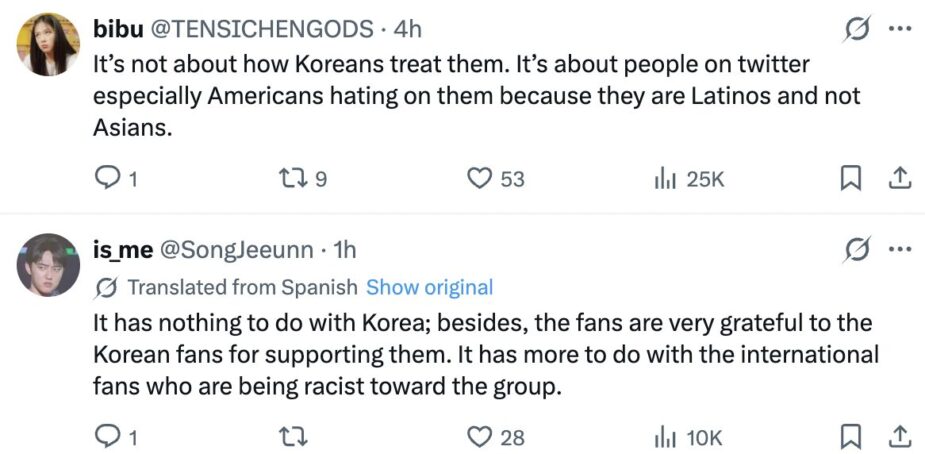This screenshot has height=454, width=925.
Task: Click Show original translation link
Action: [429, 288]
